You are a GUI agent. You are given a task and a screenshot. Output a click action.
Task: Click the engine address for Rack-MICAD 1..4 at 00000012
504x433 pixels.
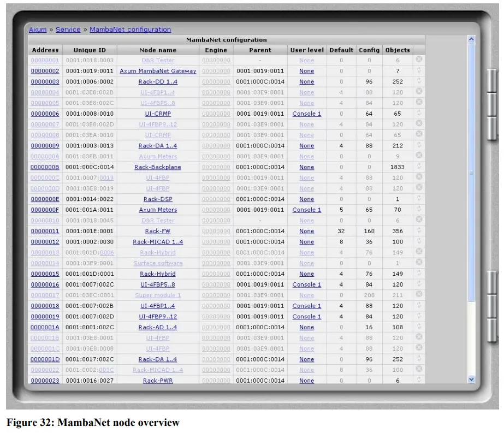click(216, 242)
